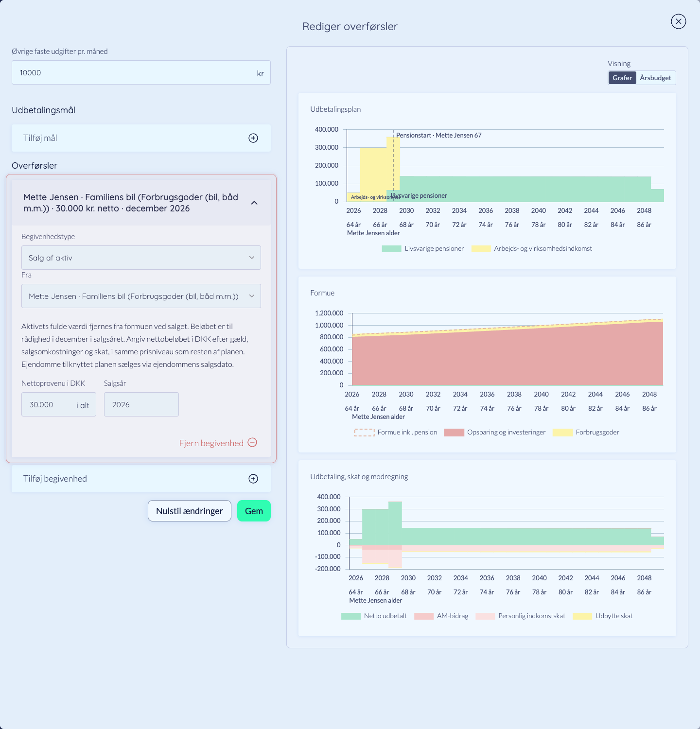Focus the Øvrige faste udgifter input field

[141, 72]
